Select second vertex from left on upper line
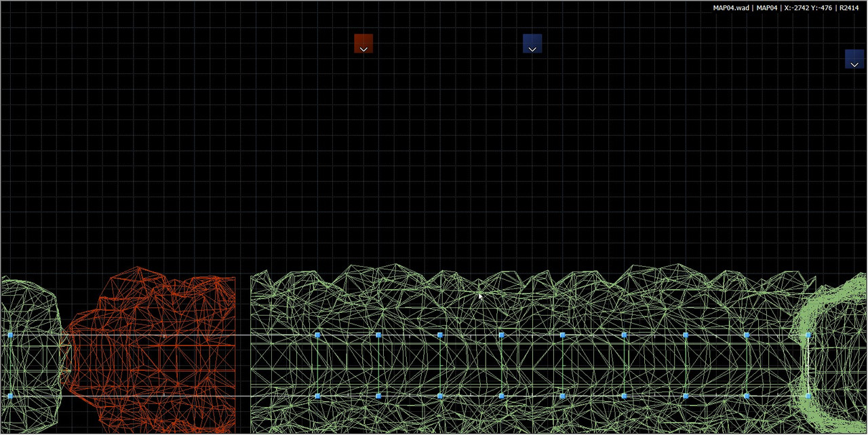868x435 pixels. click(317, 335)
